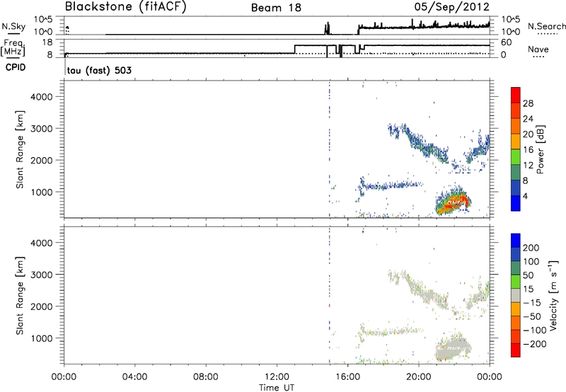Click the "N.Search" legend label

pos(546,26)
